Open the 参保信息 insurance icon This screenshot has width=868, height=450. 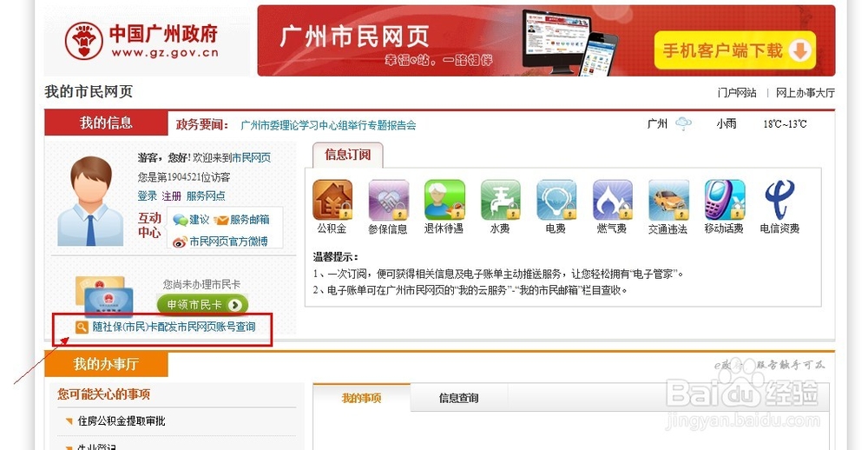(x=388, y=200)
